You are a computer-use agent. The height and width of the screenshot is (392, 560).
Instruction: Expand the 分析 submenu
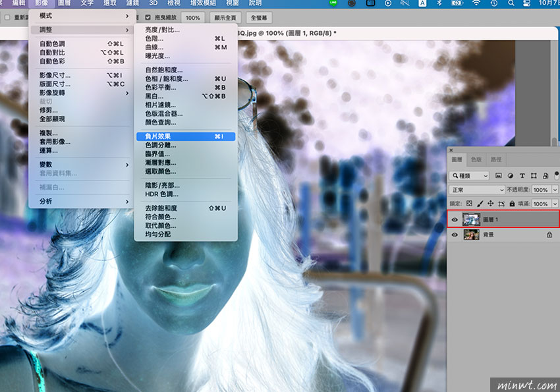pyautogui.click(x=81, y=202)
